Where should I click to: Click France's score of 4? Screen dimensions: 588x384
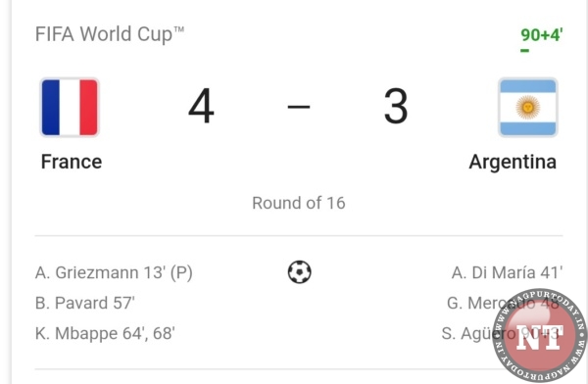click(x=201, y=106)
